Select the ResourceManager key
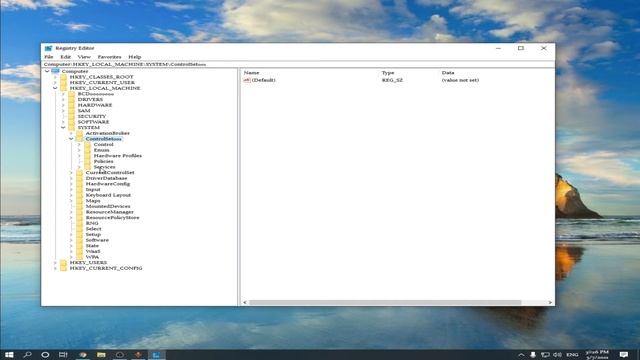The width and height of the screenshot is (640, 360). [109, 212]
